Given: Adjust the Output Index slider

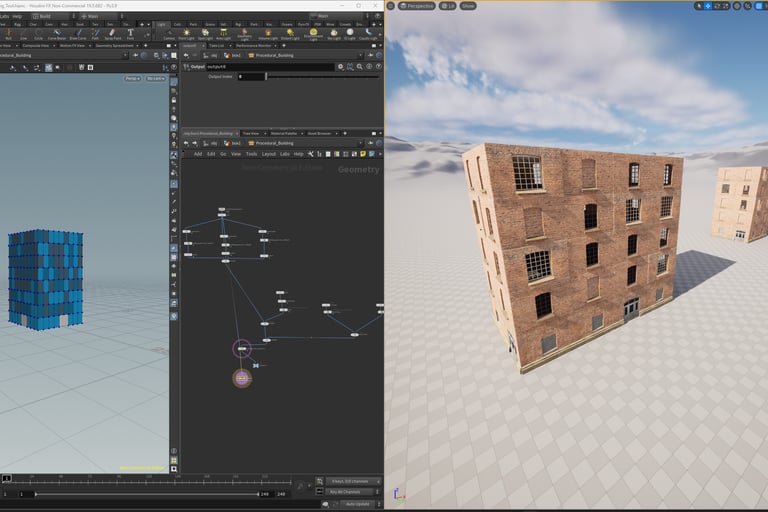Looking at the screenshot, I should tap(323, 76).
